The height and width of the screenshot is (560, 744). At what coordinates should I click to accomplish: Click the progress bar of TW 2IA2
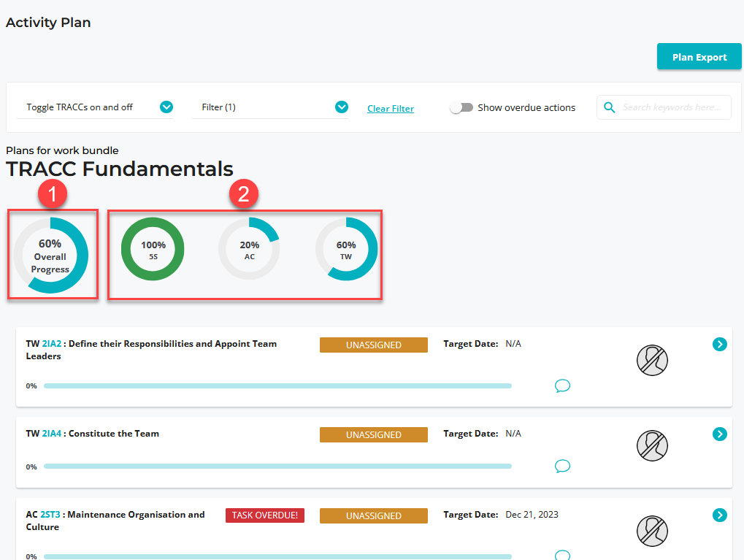(277, 386)
